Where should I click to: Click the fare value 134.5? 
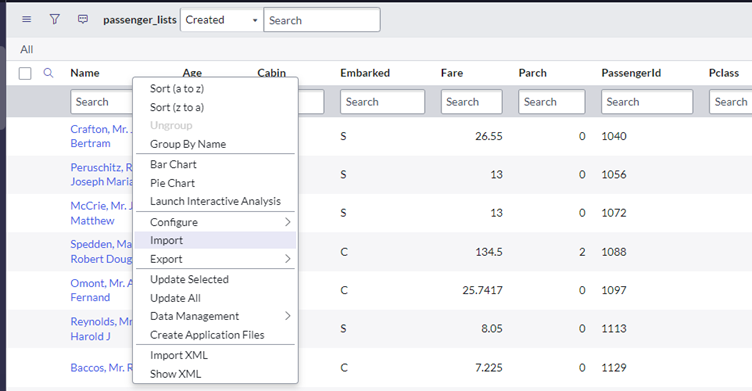coord(489,252)
